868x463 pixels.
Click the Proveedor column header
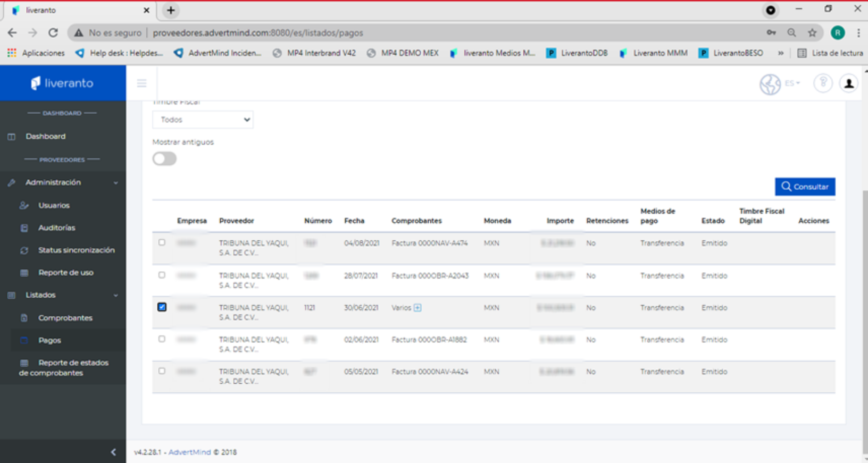tap(236, 221)
